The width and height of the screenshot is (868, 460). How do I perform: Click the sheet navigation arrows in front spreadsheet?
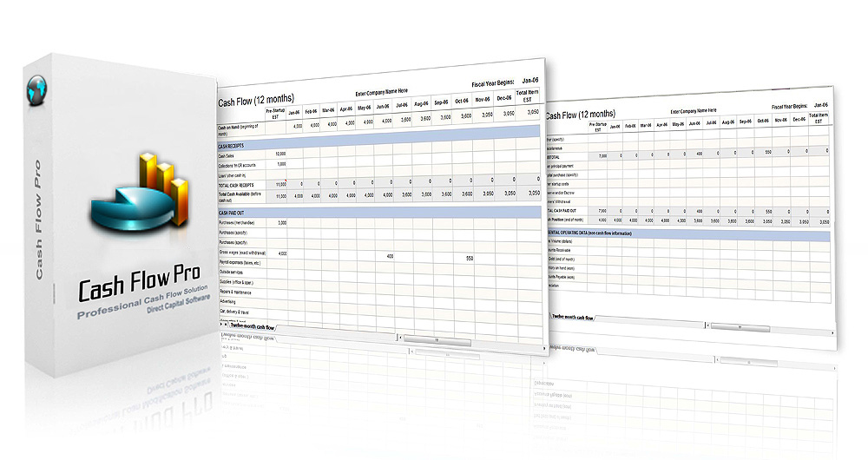pos(224,325)
